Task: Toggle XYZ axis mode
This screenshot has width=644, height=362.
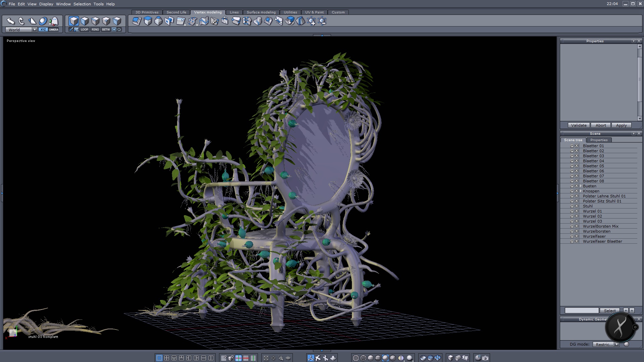Action: [x=43, y=29]
